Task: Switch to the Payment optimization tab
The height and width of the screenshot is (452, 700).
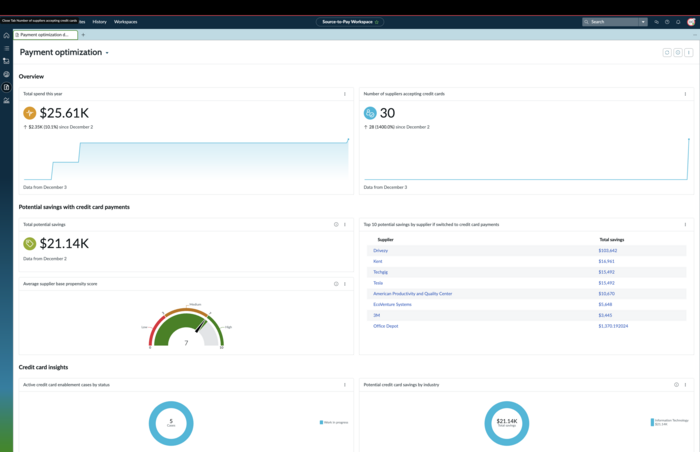Action: (x=45, y=35)
